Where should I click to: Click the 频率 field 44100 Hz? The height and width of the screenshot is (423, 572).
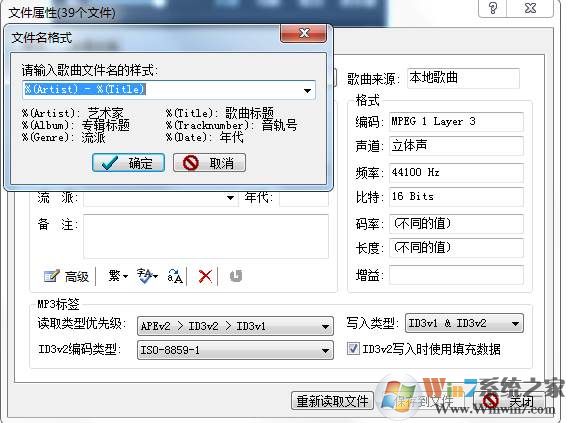pos(456,172)
